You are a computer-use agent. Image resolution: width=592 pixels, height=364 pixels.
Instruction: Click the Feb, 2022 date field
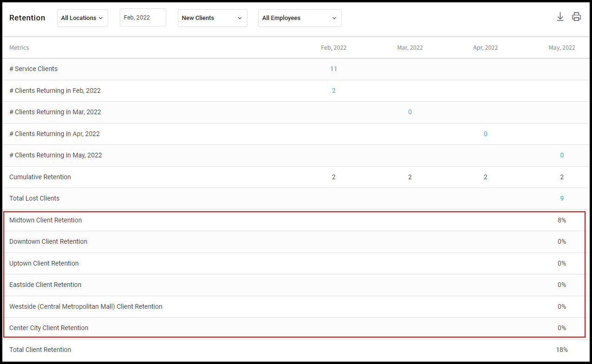[143, 18]
